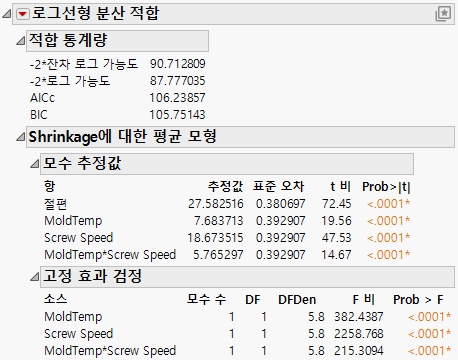Image resolution: width=458 pixels, height=360 pixels.
Task: Click MoldTemp in the 모수 추정값 table
Action: point(73,221)
